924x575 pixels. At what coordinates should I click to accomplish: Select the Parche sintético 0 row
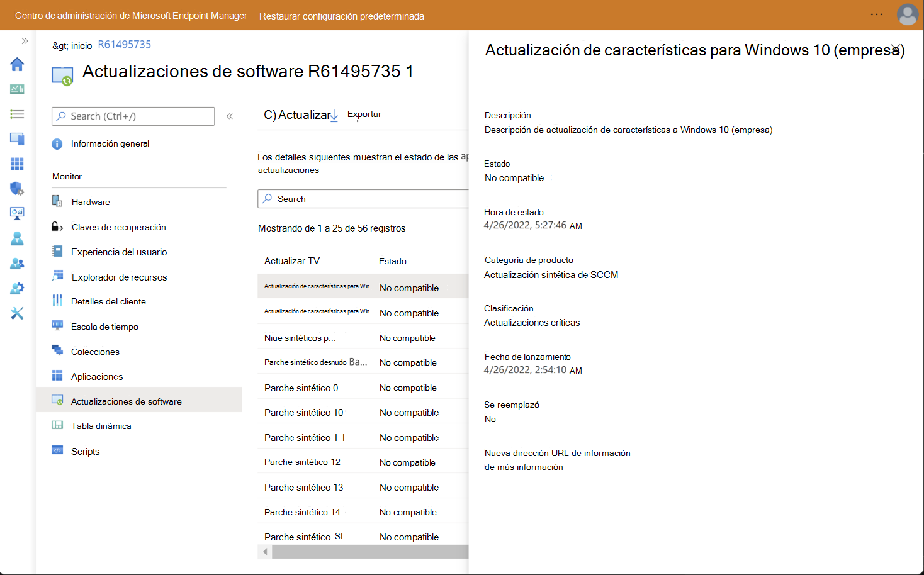[x=363, y=388]
